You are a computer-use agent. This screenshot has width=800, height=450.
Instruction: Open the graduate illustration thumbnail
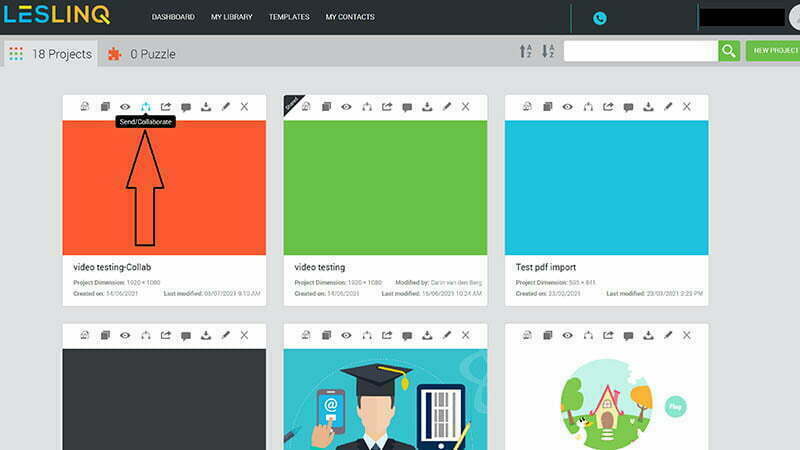pos(385,399)
